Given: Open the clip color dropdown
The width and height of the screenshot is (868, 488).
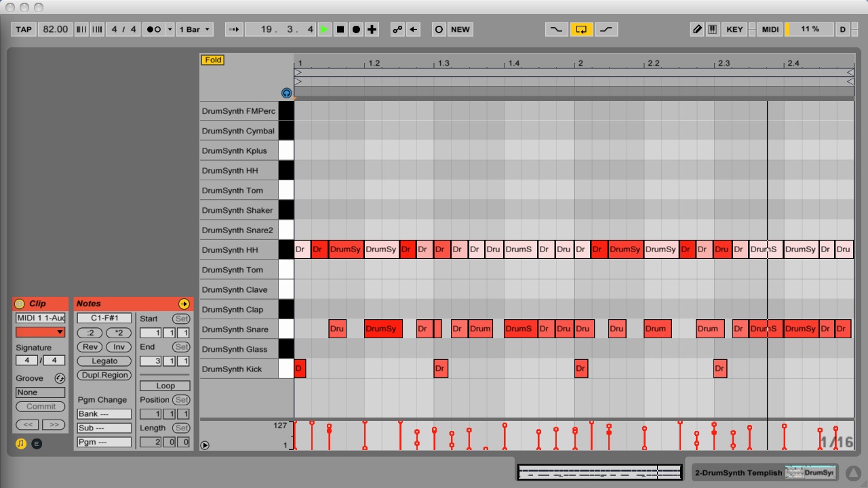Looking at the screenshot, I should [41, 332].
